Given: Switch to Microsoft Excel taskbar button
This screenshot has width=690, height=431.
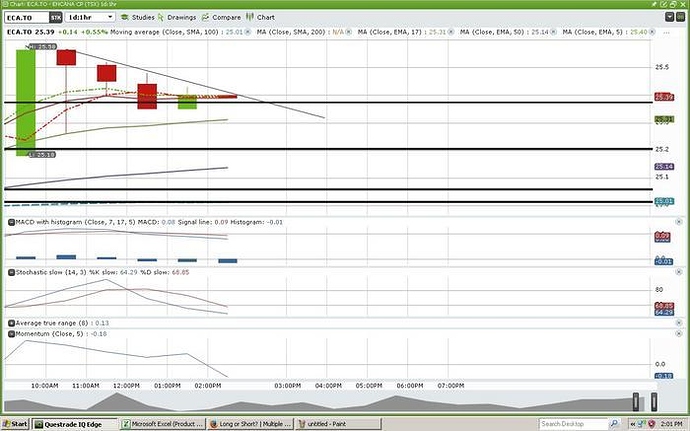Looking at the screenshot, I should (162, 424).
